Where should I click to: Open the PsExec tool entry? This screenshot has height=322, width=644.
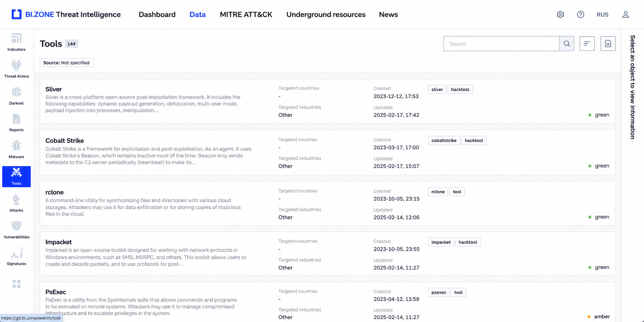(327, 302)
